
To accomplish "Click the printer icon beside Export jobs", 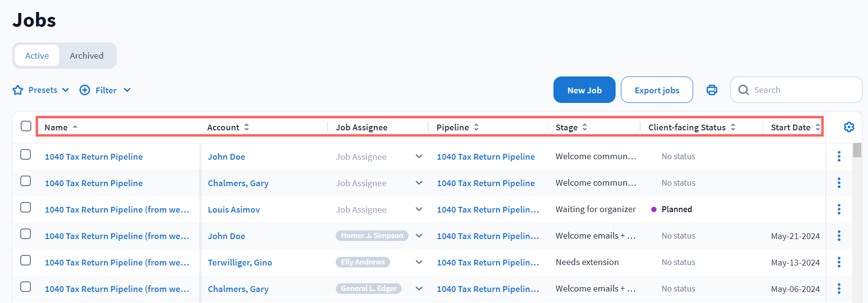I will [711, 90].
